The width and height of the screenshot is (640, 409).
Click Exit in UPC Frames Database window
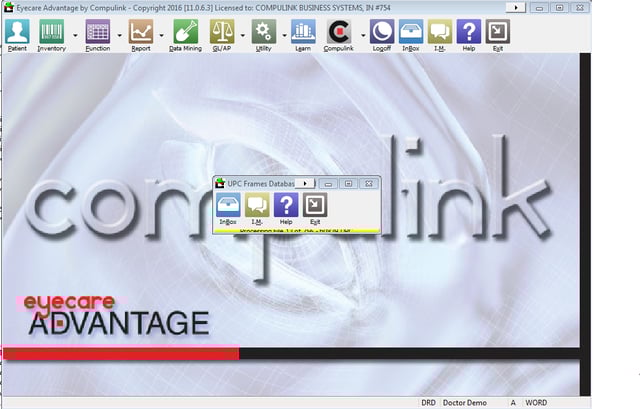pyautogui.click(x=315, y=205)
